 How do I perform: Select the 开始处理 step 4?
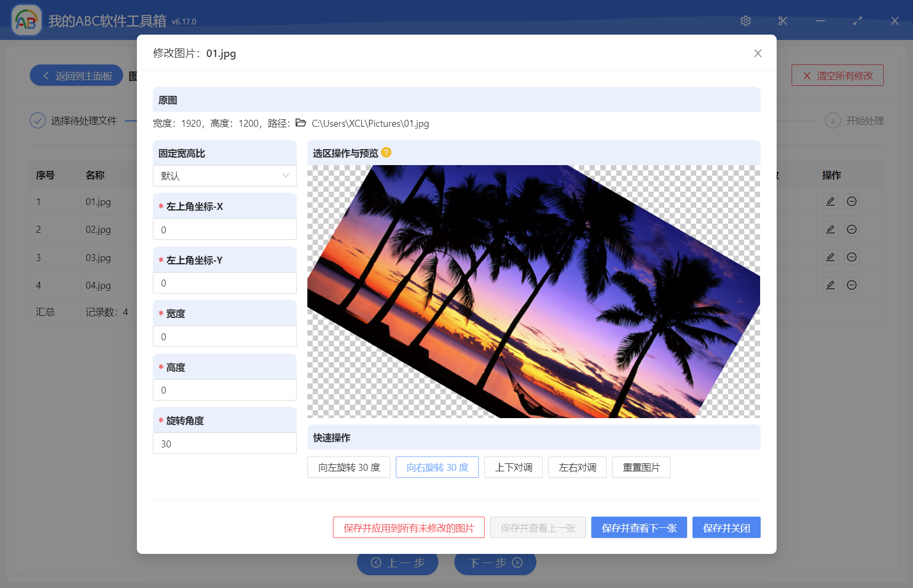tap(854, 121)
